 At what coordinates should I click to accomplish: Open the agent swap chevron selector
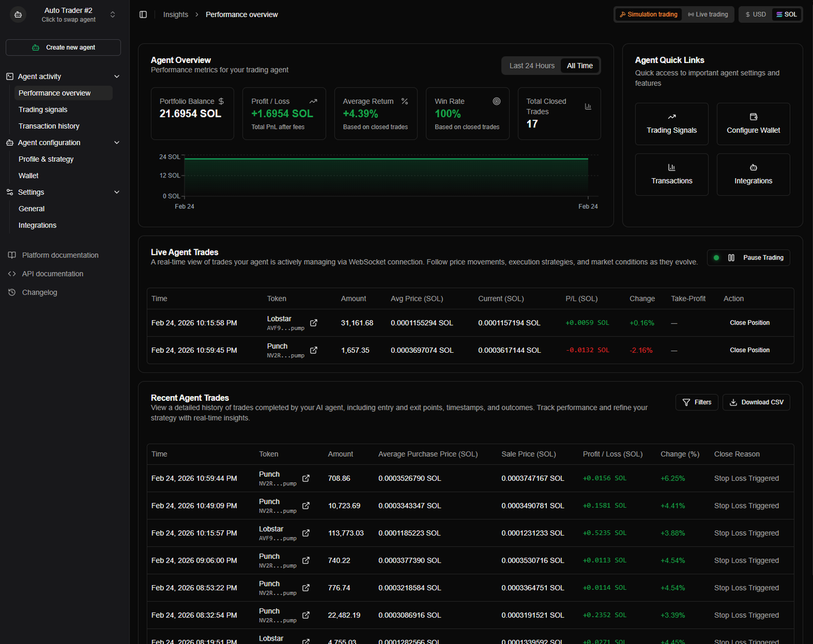pos(112,14)
